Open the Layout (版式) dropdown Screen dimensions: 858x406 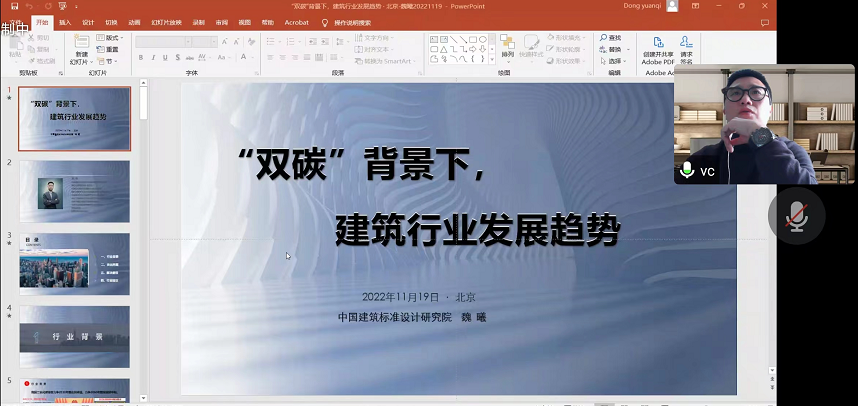click(110, 38)
